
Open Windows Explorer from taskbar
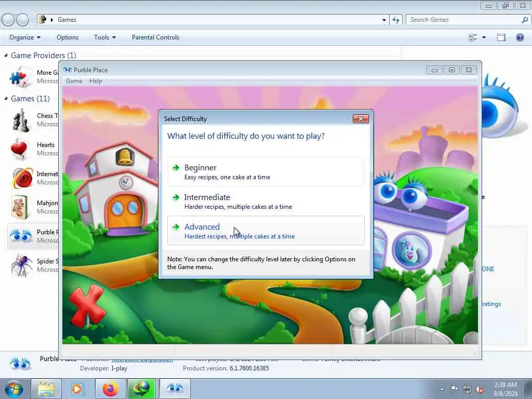[x=46, y=389]
